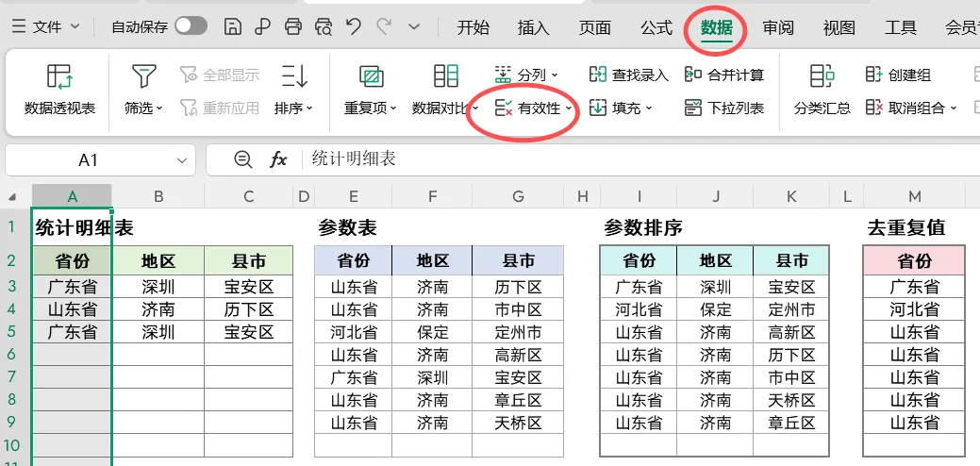Switch to the 公式 tab

click(x=656, y=27)
